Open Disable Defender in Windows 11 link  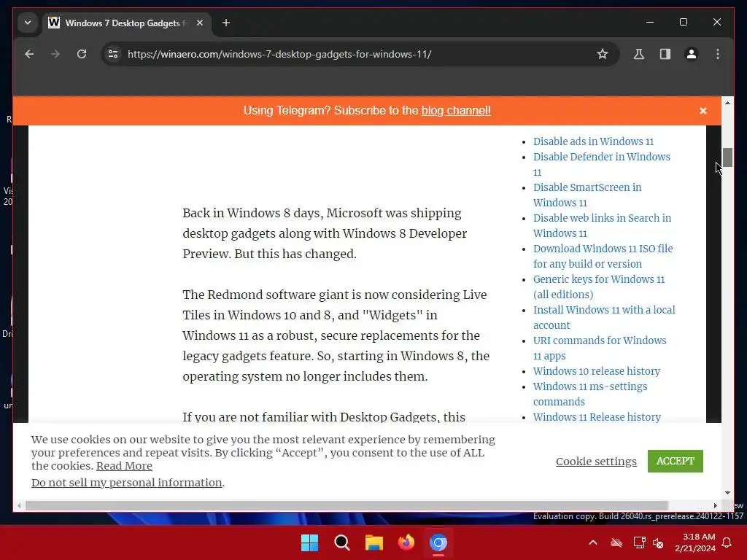pos(601,164)
